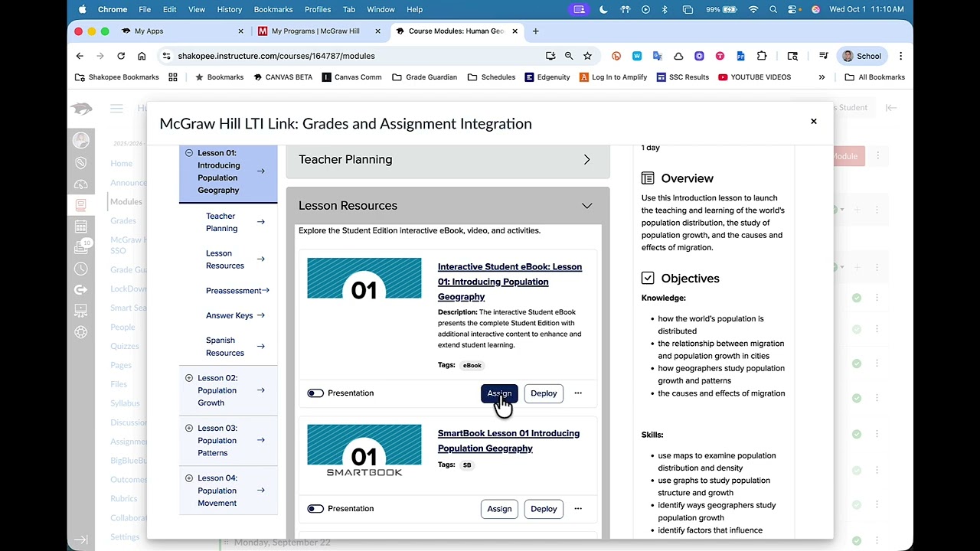
Task: Toggle Canvas course navigation hamburger menu
Action: tap(116, 109)
